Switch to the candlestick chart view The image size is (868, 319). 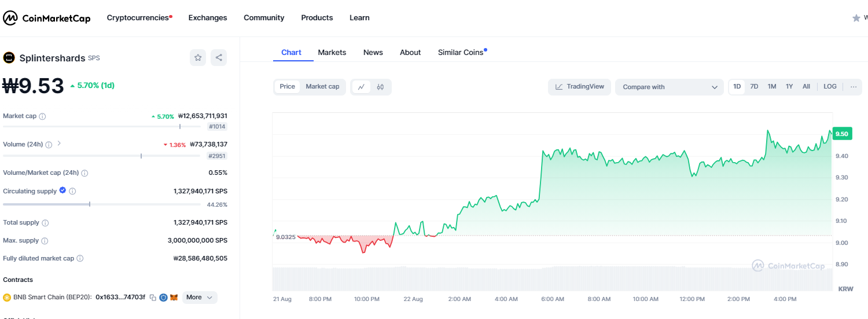pyautogui.click(x=380, y=87)
